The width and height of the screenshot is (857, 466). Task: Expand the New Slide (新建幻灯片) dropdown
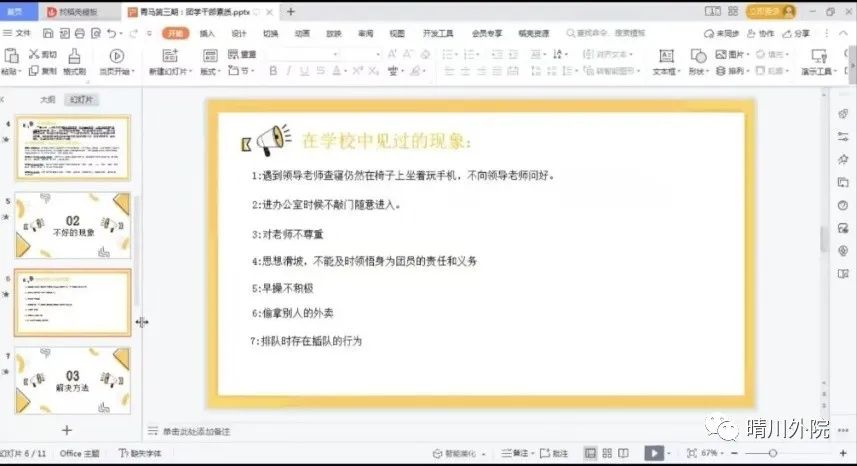point(170,72)
